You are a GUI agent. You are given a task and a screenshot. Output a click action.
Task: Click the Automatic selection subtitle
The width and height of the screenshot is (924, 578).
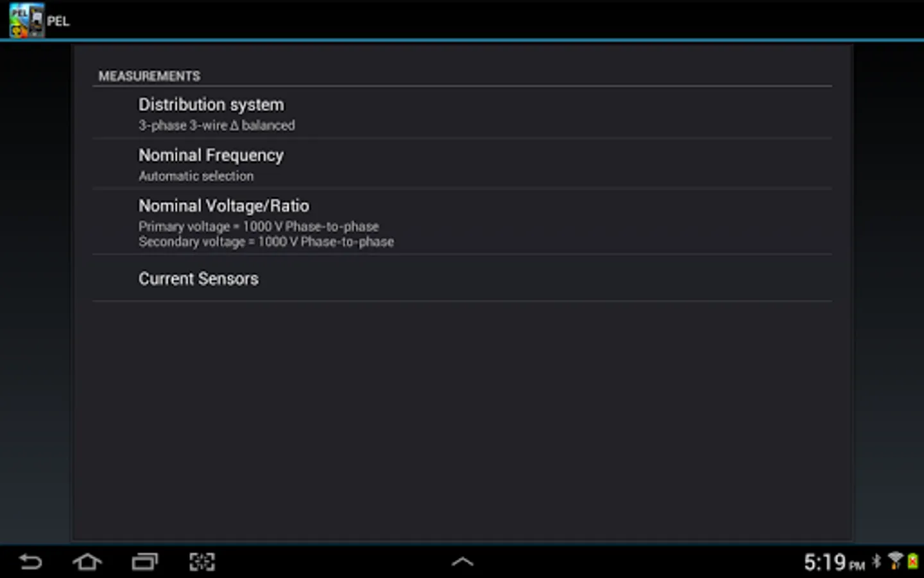click(196, 176)
